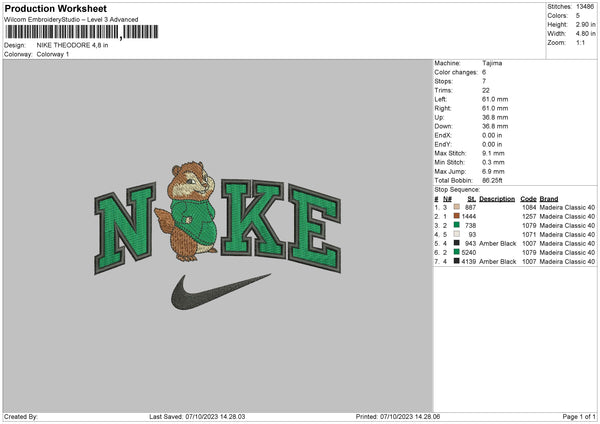
Task: Pick the green swatch beside stitch count 5240
Action: [x=457, y=252]
